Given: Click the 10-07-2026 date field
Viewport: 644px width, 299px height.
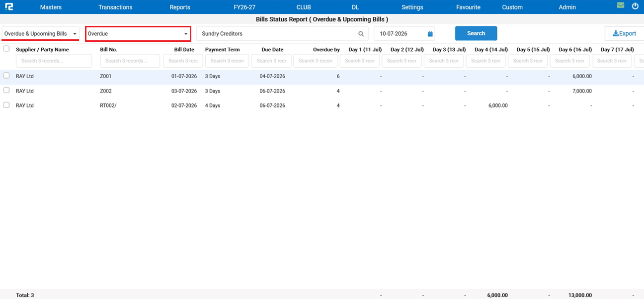Looking at the screenshot, I should click(404, 34).
